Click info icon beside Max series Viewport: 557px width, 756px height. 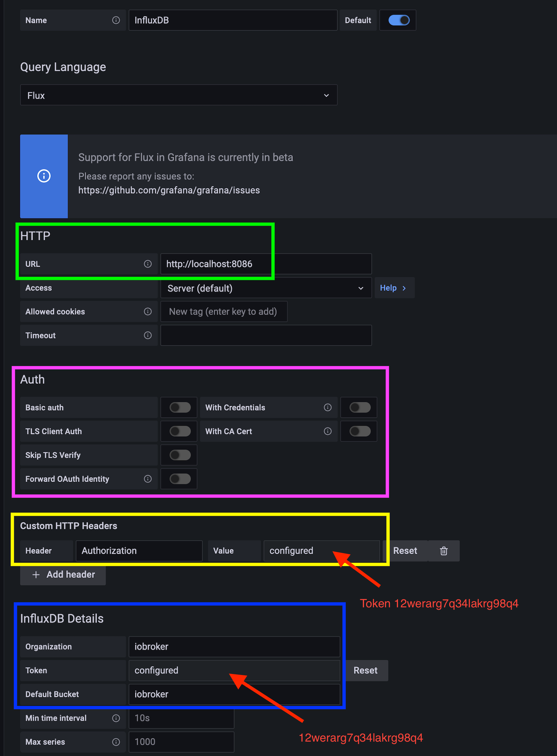(116, 742)
